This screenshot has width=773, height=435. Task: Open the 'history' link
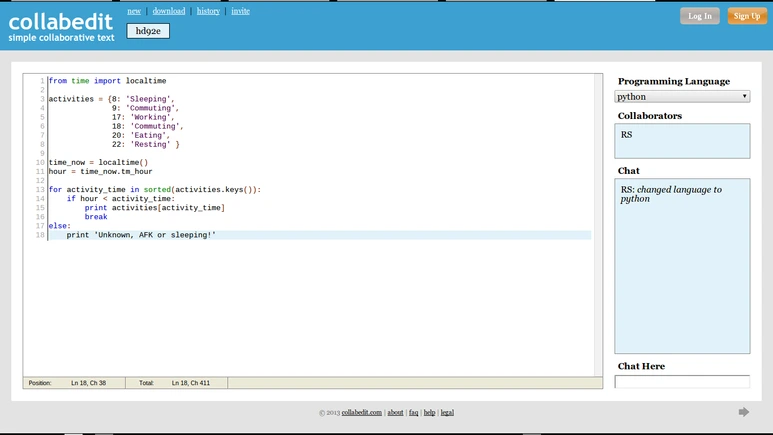(x=208, y=11)
